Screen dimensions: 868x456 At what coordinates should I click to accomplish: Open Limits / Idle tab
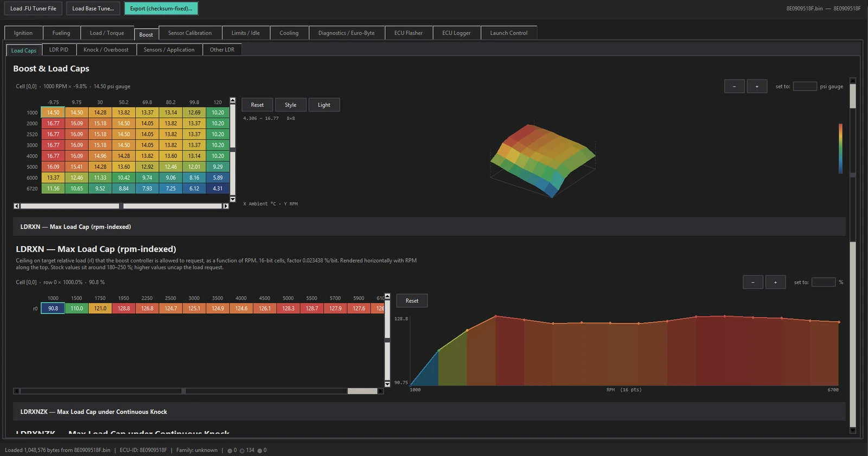[x=246, y=33]
